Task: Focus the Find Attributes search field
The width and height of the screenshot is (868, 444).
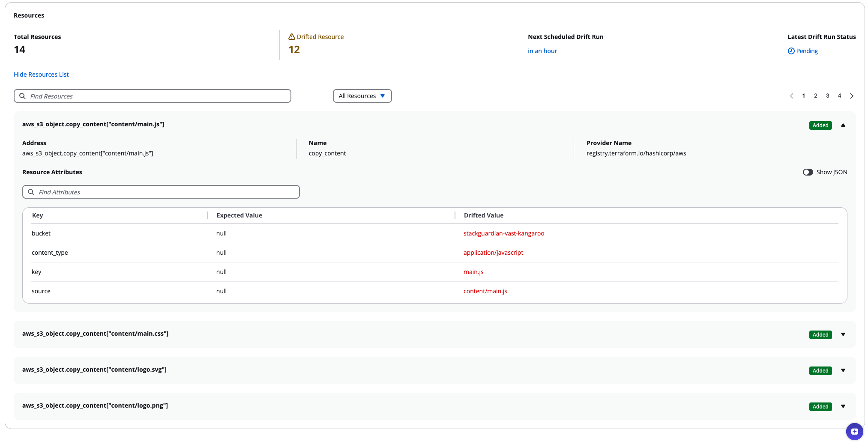Action: pos(167,192)
